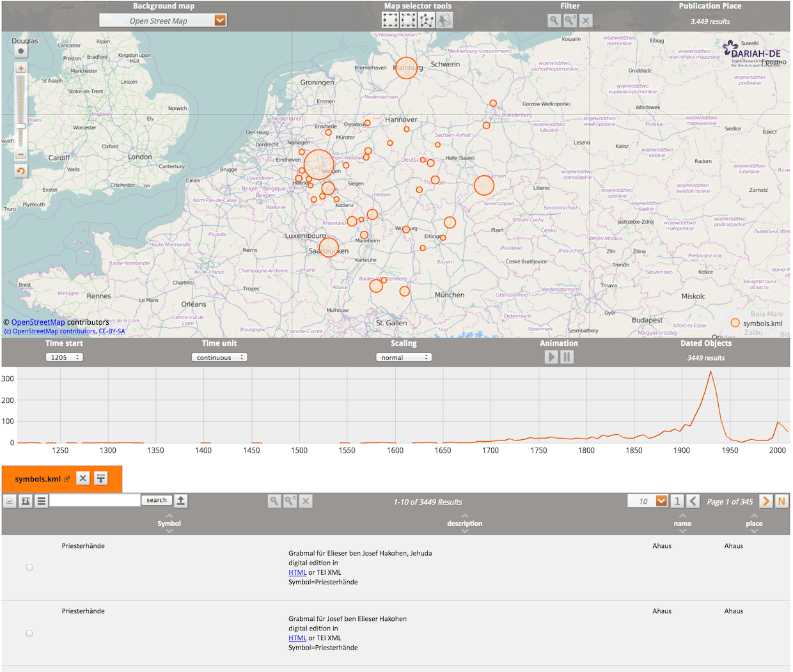The height and width of the screenshot is (672, 793).
Task: Play the timeline animation
Action: [551, 357]
